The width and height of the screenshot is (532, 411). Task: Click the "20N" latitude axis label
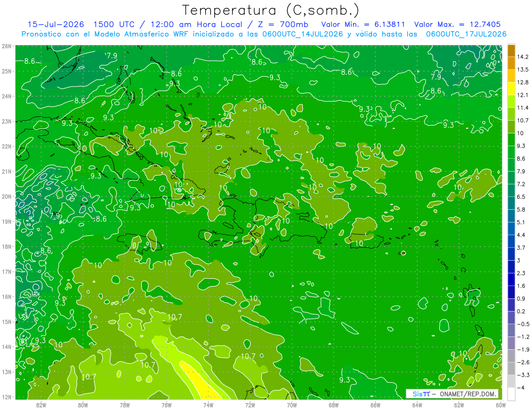coord(7,196)
